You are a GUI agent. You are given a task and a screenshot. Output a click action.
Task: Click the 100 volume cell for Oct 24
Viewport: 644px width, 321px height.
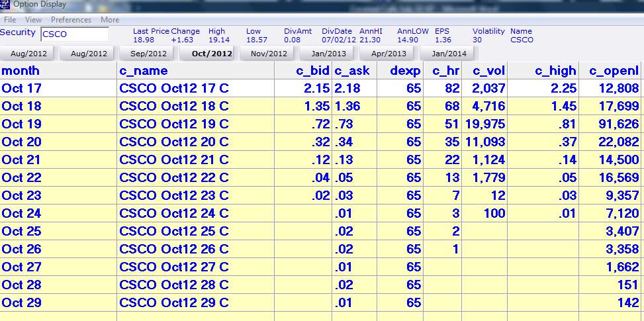tap(485, 213)
